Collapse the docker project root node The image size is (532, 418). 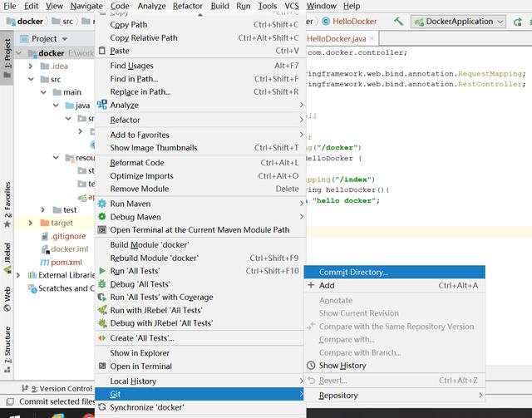[x=18, y=53]
